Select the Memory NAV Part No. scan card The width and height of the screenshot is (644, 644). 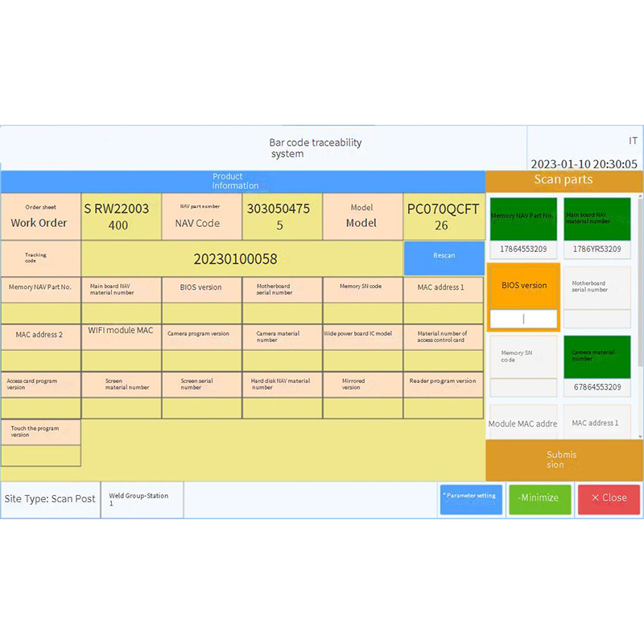pyautogui.click(x=523, y=217)
